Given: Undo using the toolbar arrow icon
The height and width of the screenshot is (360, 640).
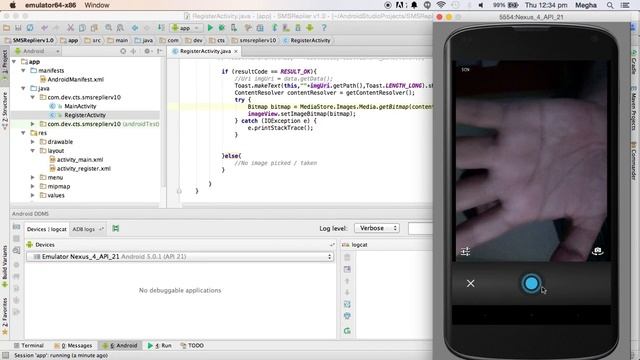Looking at the screenshot, I should pyautogui.click(x=44, y=28).
